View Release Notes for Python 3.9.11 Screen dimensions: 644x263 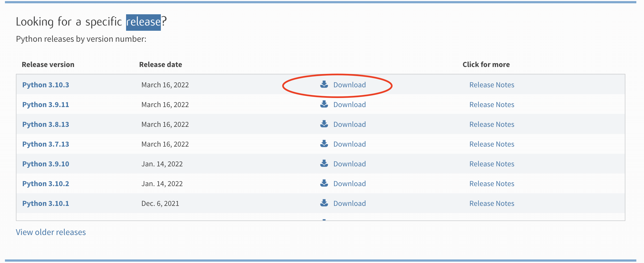tap(492, 105)
